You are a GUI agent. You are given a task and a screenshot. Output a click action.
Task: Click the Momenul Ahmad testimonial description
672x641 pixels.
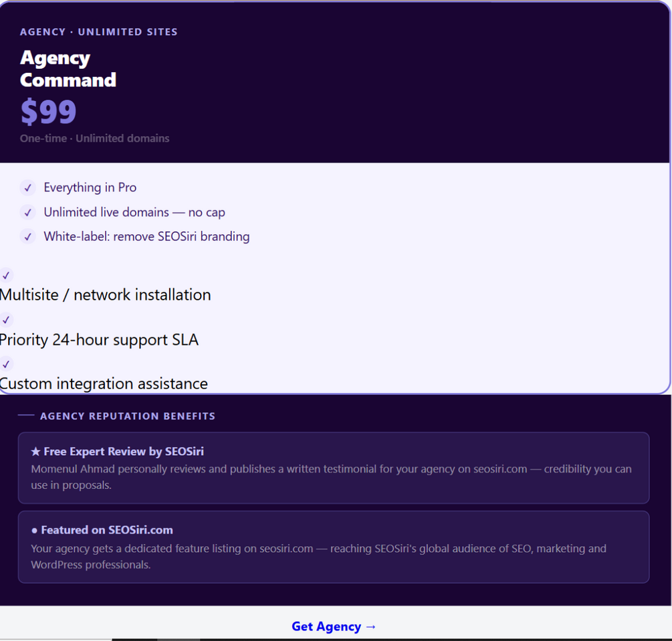tap(331, 477)
